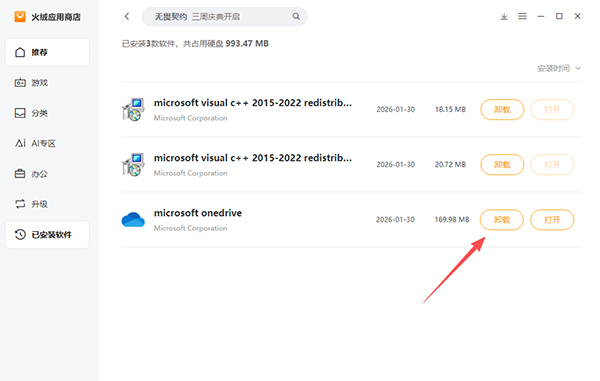The image size is (600, 381).
Task: Click 打开 for the 20.72 MB Visual C++
Action: pyautogui.click(x=552, y=165)
